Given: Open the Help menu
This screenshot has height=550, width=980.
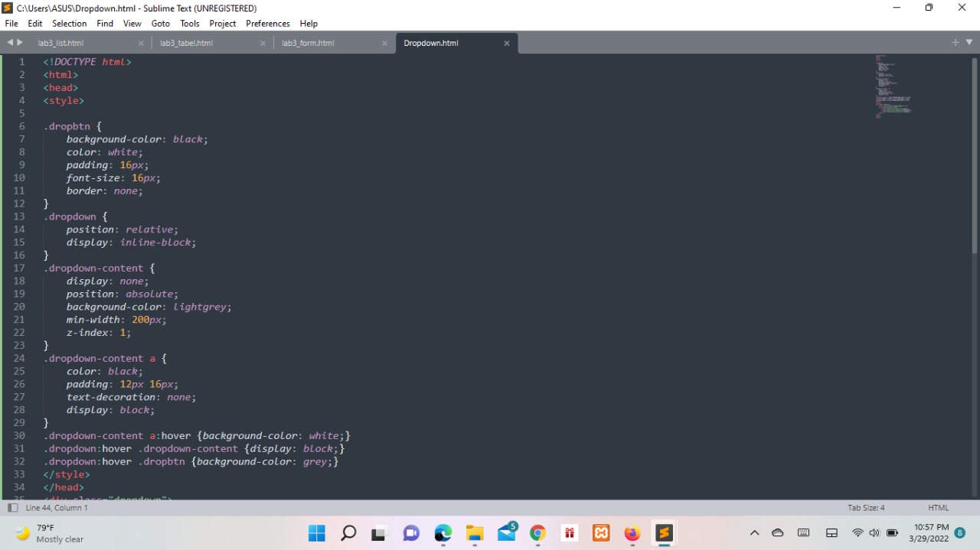Looking at the screenshot, I should 309,24.
